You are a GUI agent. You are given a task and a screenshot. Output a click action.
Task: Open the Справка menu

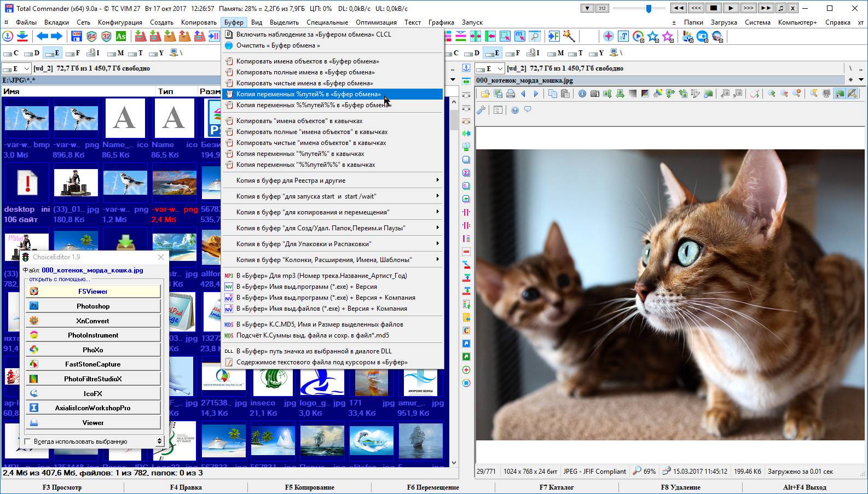tap(837, 22)
